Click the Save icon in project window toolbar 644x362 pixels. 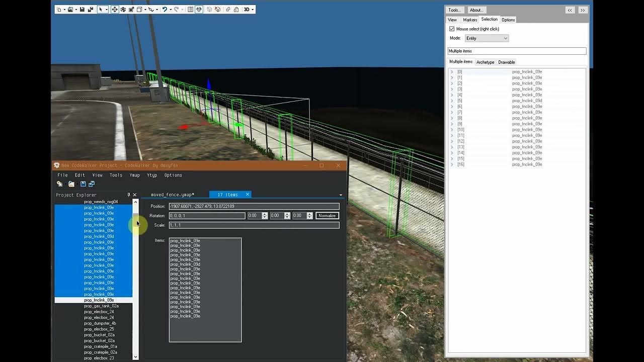[83, 184]
